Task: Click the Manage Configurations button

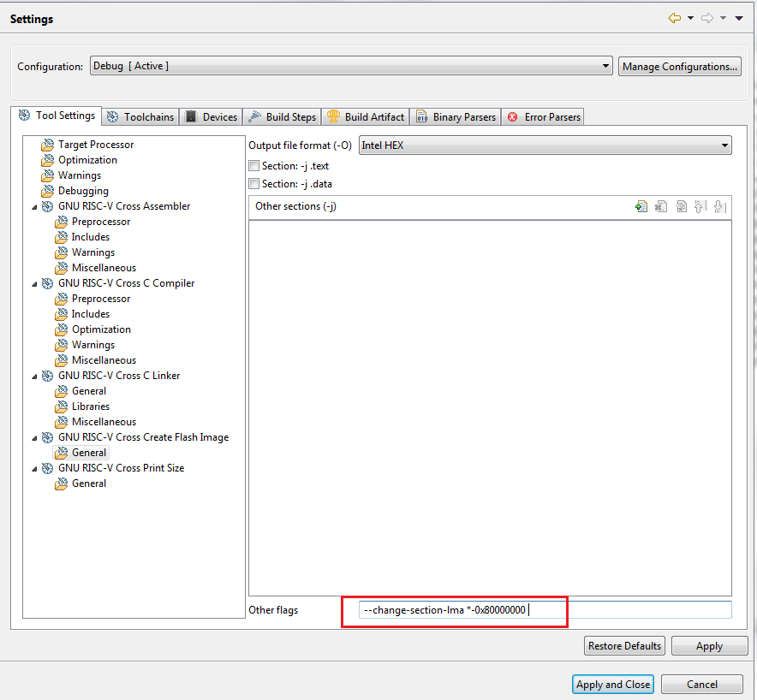Action: [680, 66]
